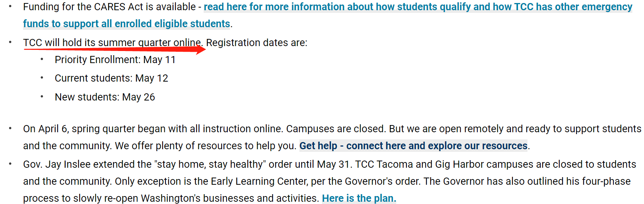Click 'Registration dates are:' text
Screen dimensions: 644x204
point(256,43)
